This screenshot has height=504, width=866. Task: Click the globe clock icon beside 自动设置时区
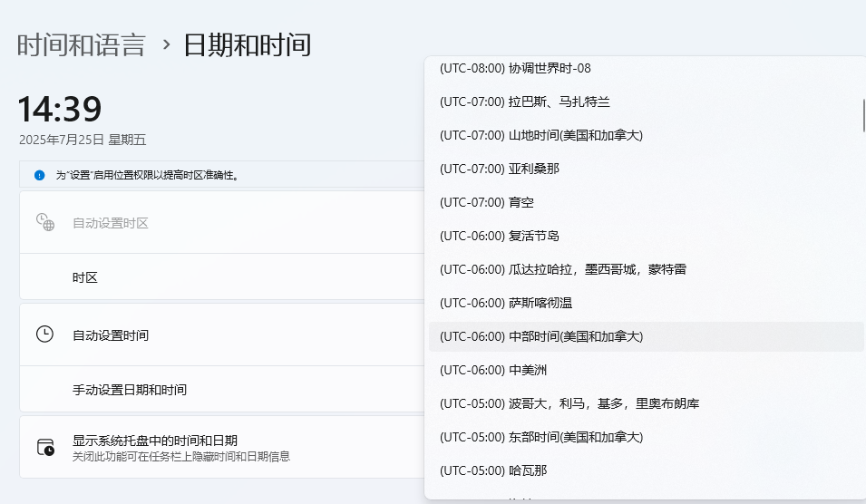click(45, 222)
